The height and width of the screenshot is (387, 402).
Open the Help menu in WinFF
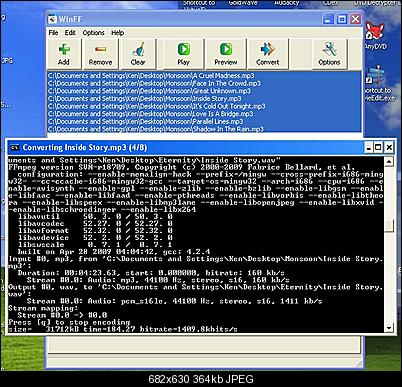[118, 33]
